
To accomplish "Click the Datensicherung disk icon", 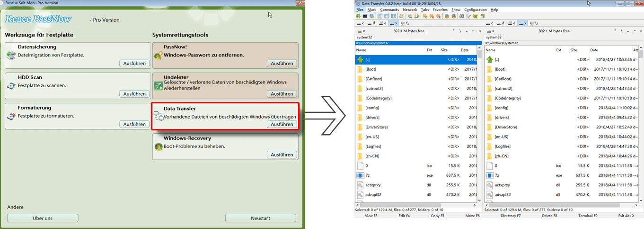I will [11, 55].
